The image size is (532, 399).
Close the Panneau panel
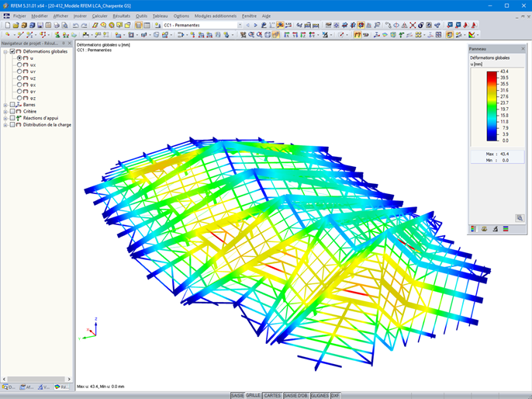click(x=523, y=49)
